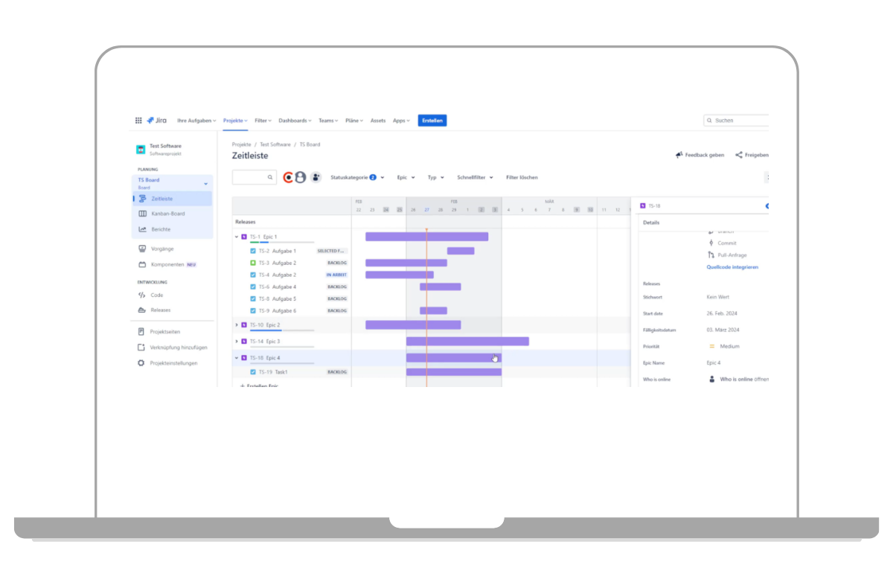Click the TS-4 Aufgabe 2 checkbox icon
This screenshot has width=893, height=588.
click(253, 275)
